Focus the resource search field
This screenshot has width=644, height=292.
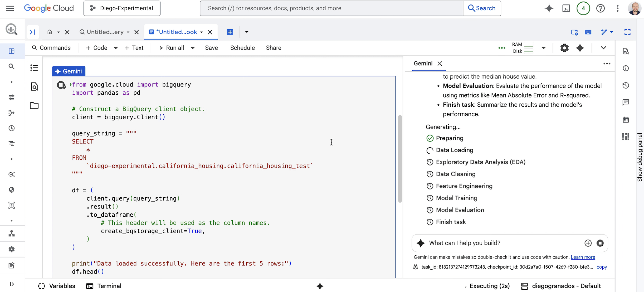(x=331, y=8)
